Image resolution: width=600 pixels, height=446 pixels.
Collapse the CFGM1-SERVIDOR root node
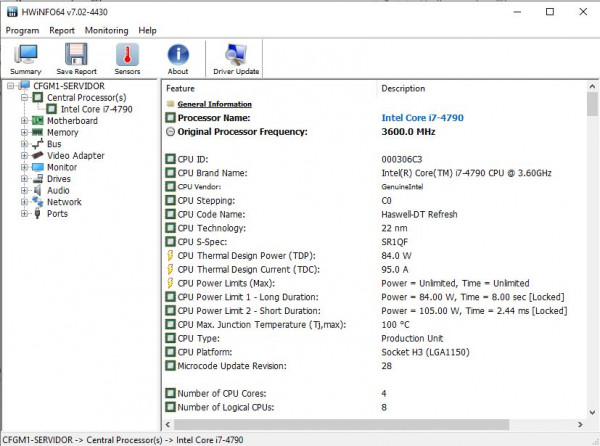(11, 86)
